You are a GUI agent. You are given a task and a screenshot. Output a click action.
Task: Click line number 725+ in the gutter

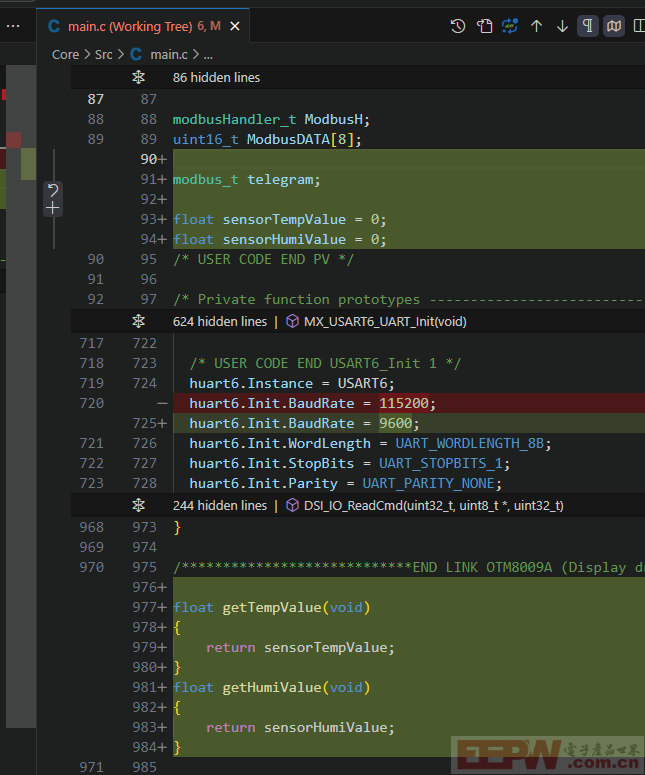(149, 424)
